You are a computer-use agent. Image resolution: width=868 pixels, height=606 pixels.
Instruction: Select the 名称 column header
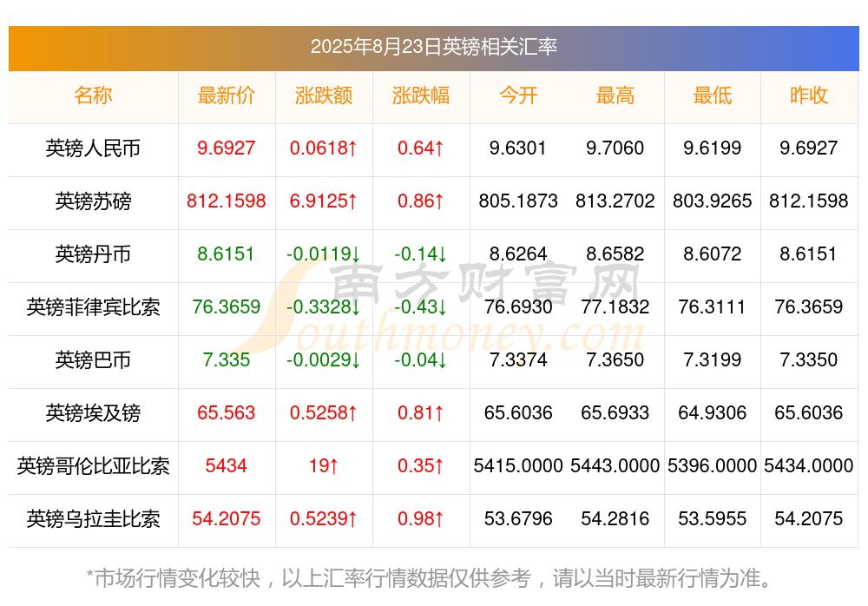click(93, 96)
